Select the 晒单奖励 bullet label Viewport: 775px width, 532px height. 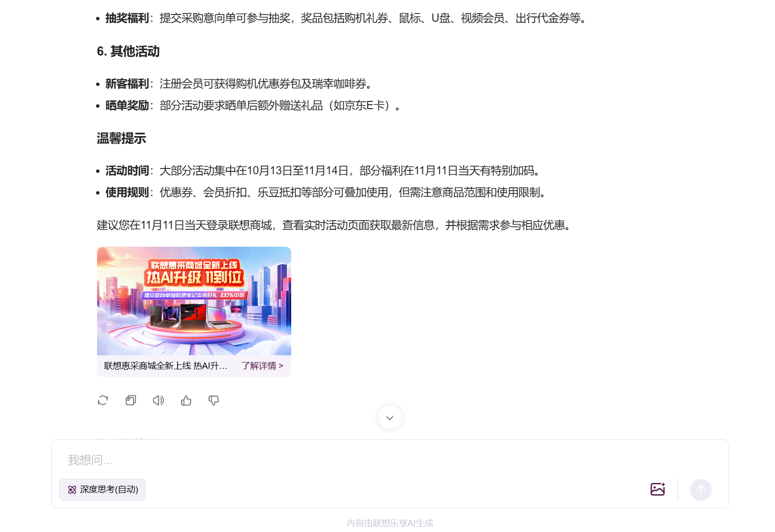[127, 106]
